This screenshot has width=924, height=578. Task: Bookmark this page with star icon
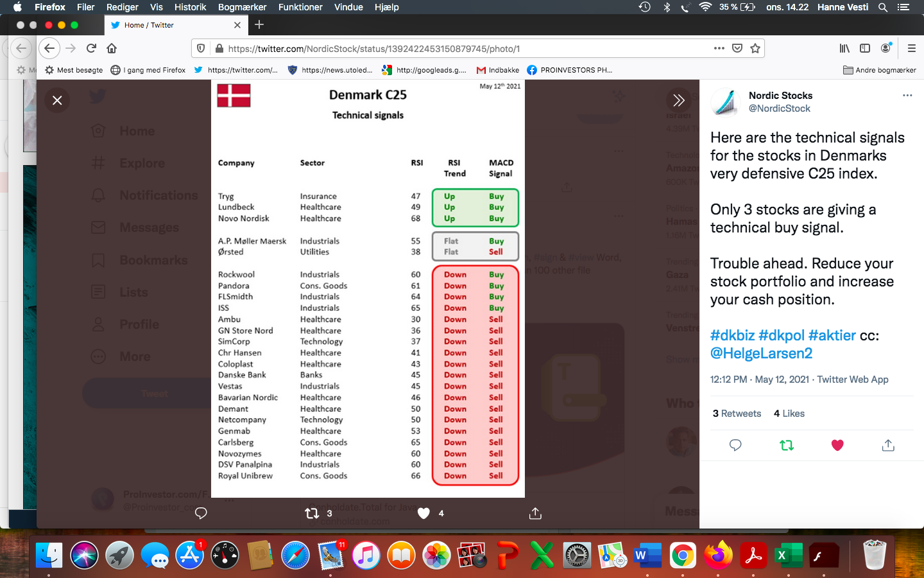point(755,48)
